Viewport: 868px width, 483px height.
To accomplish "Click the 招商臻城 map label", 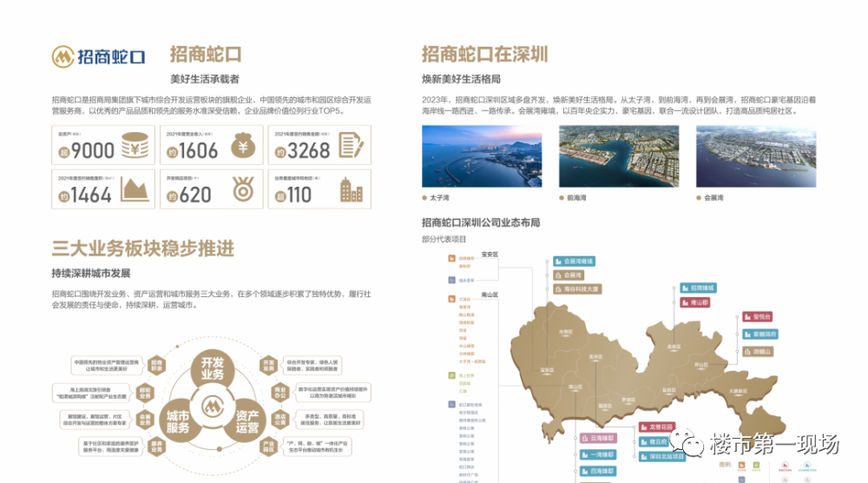I will (698, 288).
